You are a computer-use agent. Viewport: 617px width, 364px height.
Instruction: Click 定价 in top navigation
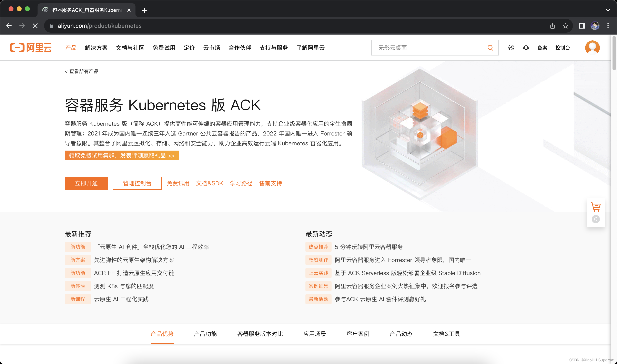pyautogui.click(x=189, y=48)
